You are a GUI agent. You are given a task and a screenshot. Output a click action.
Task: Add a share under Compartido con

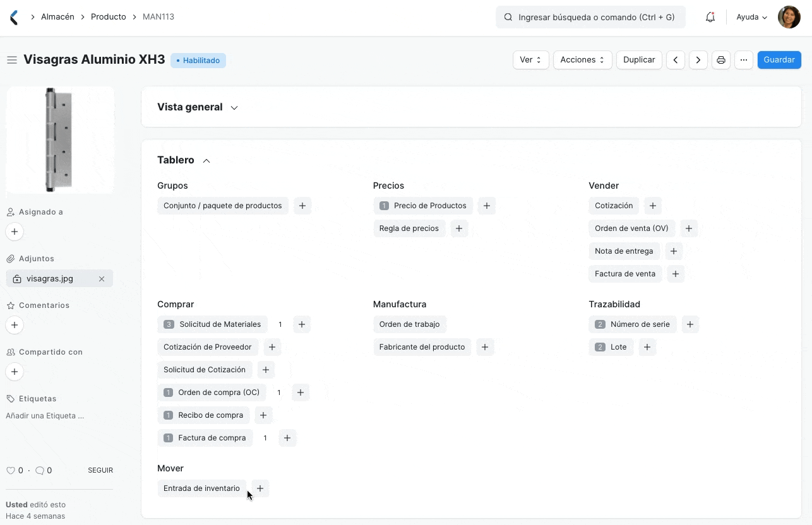15,372
